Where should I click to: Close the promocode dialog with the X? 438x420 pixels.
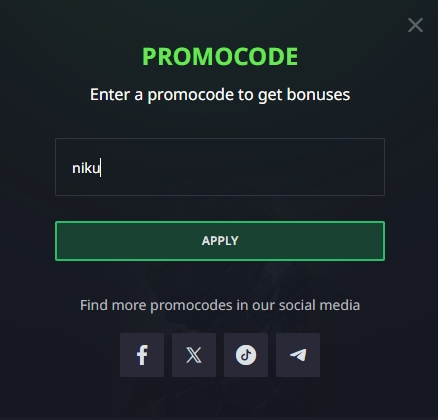[x=415, y=25]
